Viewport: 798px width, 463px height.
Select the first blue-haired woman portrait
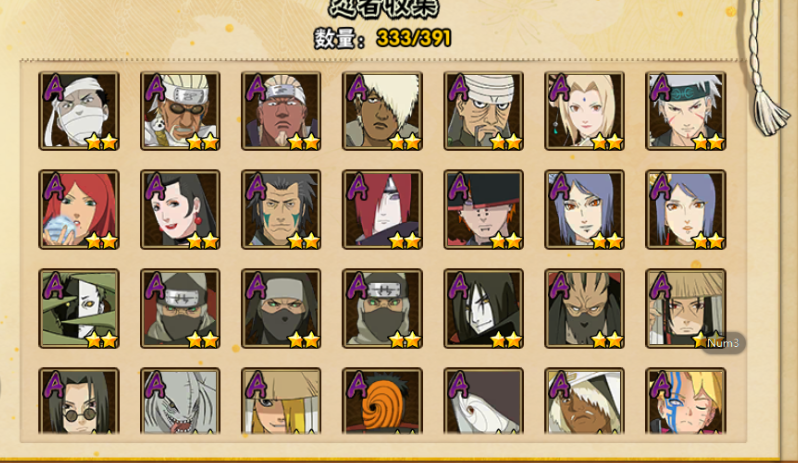(584, 210)
